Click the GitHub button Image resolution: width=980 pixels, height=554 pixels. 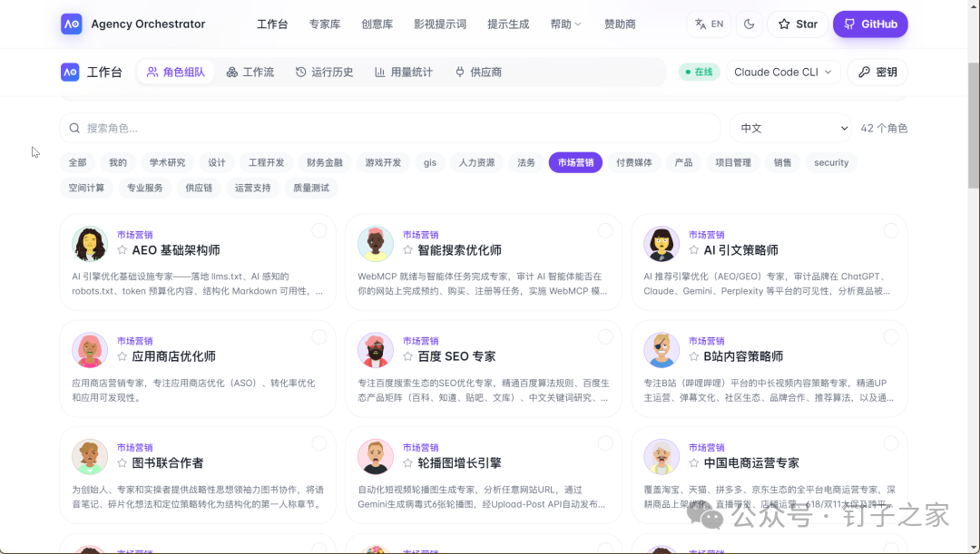(870, 24)
